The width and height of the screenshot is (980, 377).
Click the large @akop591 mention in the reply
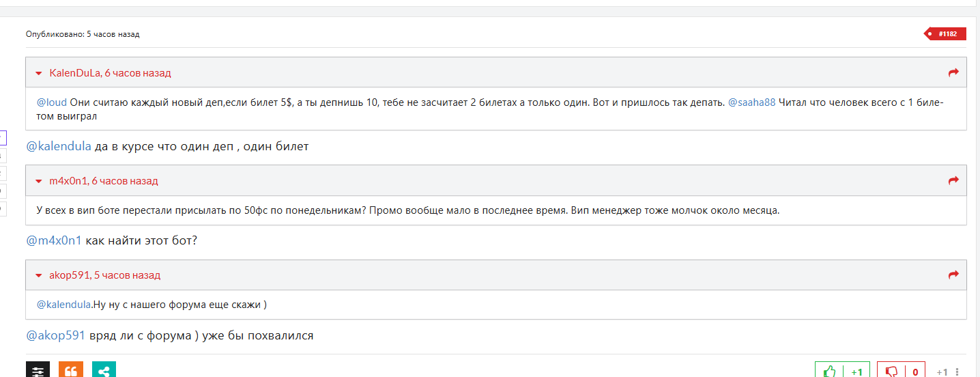click(55, 335)
